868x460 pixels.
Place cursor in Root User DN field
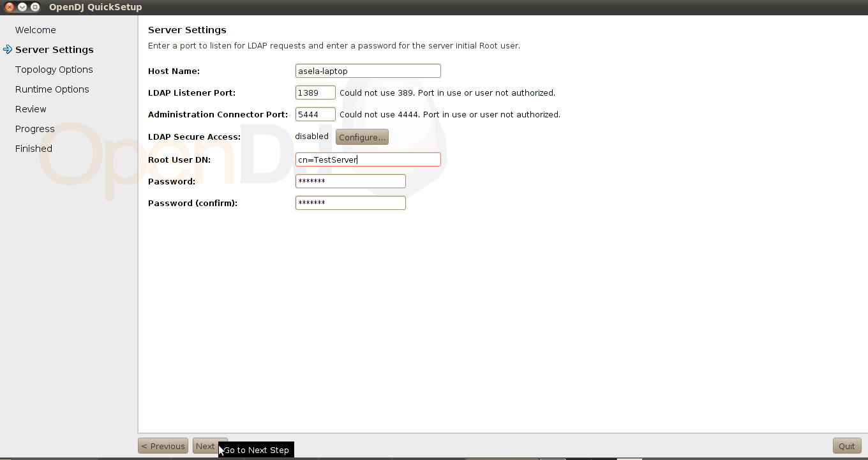368,160
